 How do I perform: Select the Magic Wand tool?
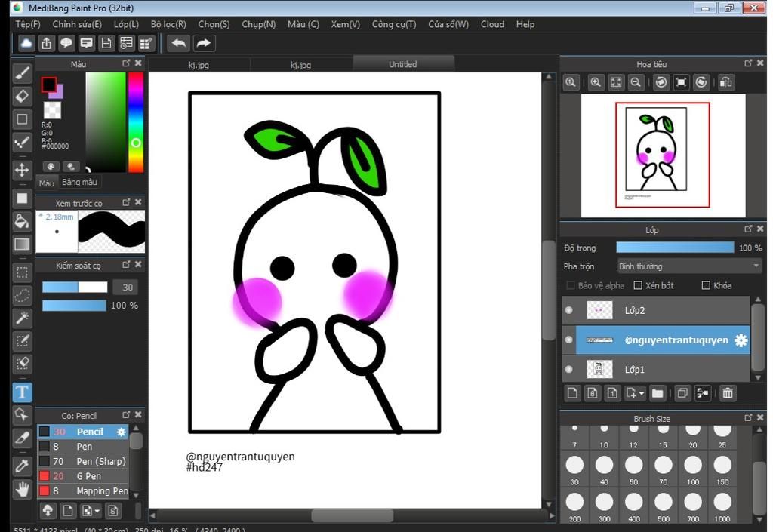point(22,318)
